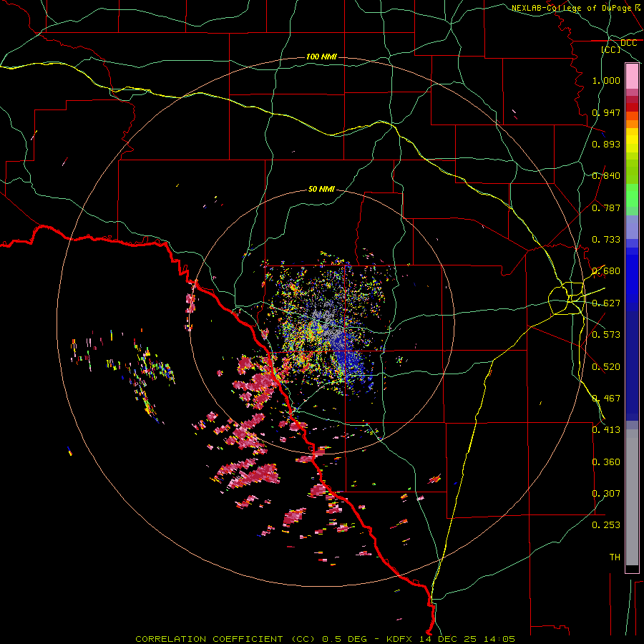Select the 0.573 scale value
This screenshot has width=644, height=644.
pos(606,335)
